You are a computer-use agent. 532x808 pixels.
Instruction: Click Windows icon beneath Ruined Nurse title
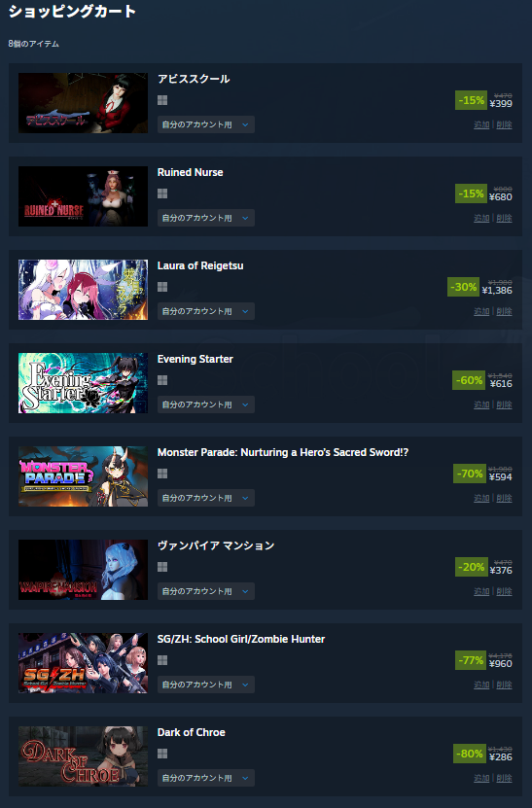click(x=162, y=193)
